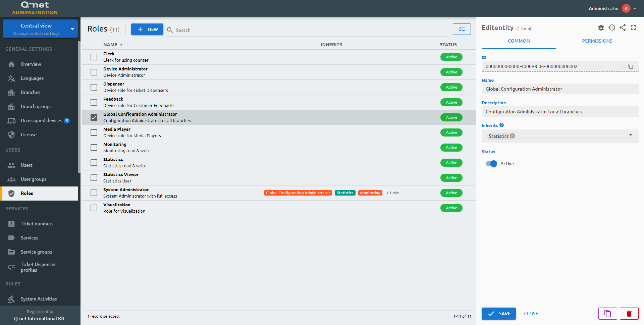Click the +1 role link on System Administrator
This screenshot has height=325, width=644.
pyautogui.click(x=393, y=193)
